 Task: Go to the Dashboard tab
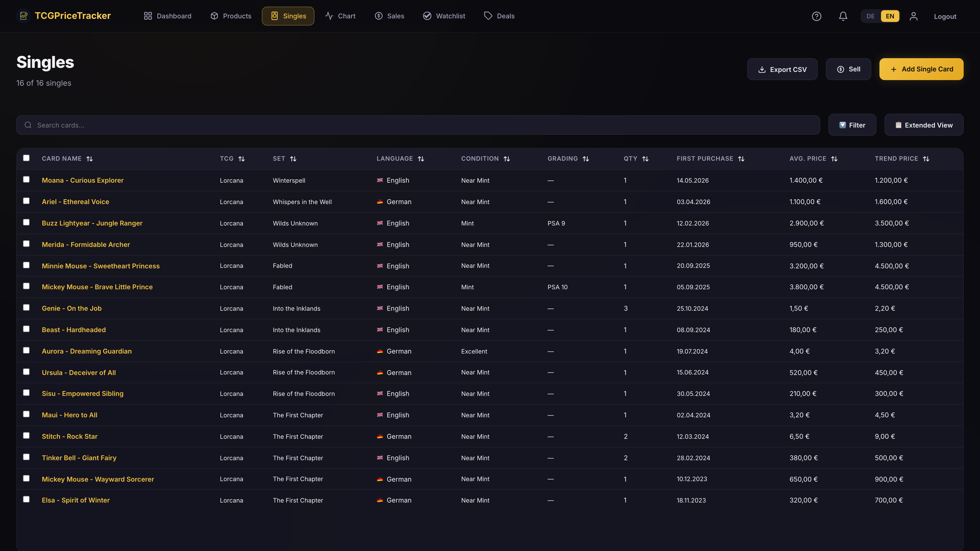(167, 16)
